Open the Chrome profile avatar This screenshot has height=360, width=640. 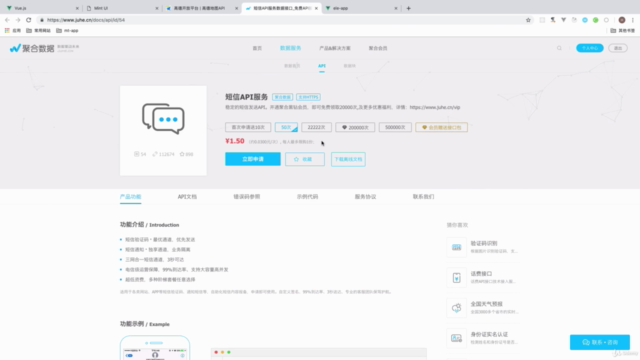click(622, 20)
